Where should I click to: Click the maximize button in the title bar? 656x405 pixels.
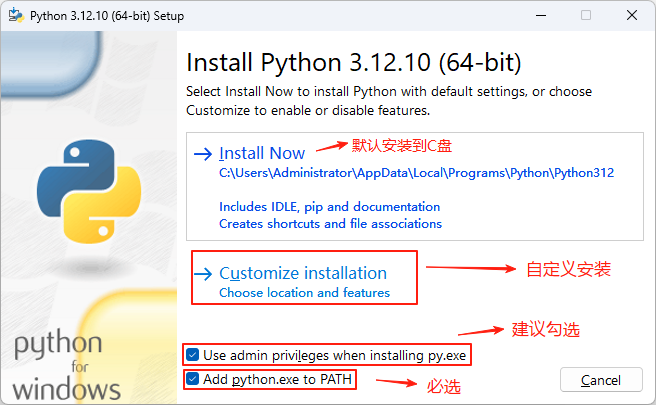(x=586, y=15)
